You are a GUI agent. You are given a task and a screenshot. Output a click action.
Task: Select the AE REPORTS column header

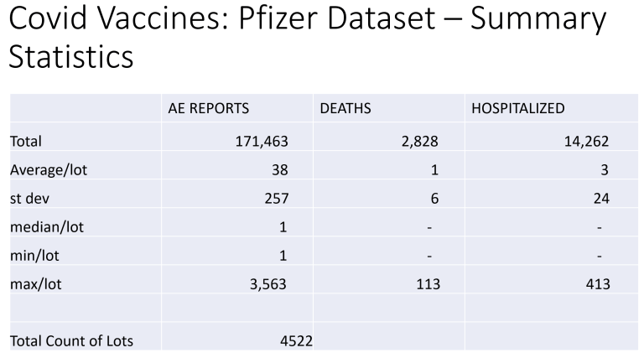click(208, 109)
